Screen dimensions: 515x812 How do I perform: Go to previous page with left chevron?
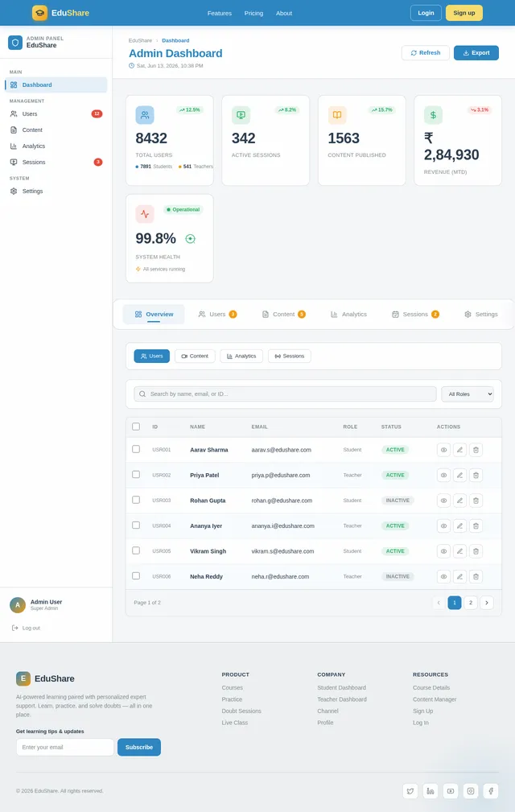[439, 603]
